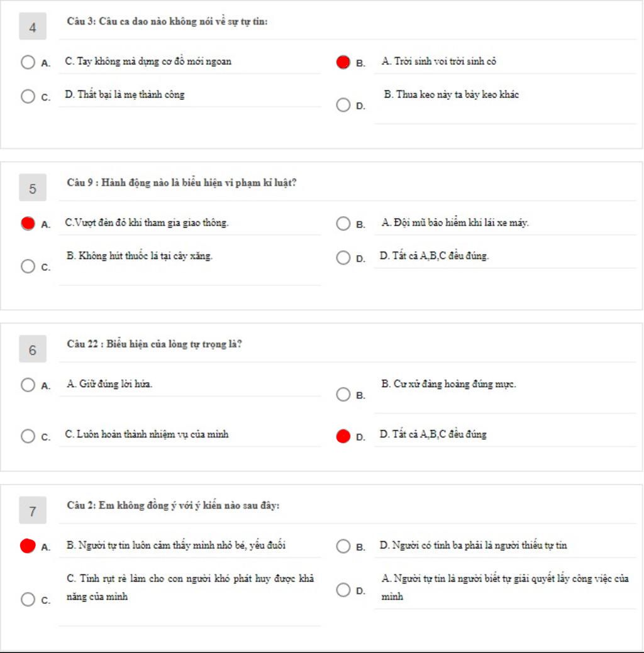
Task: Select radio B in question 7
Action: 343,546
